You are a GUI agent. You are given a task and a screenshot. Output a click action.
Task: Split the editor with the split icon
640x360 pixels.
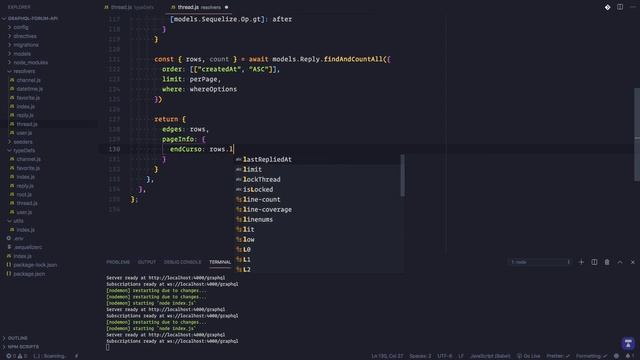[620, 7]
